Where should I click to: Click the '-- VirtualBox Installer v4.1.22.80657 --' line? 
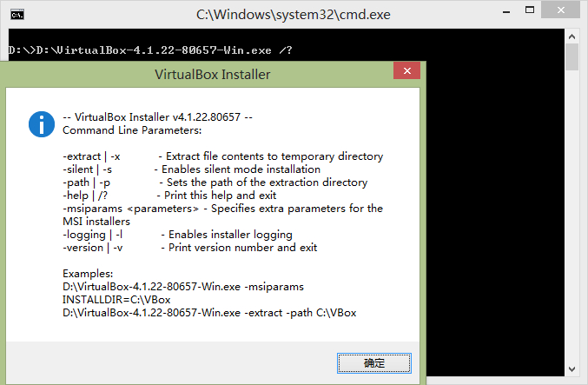pyautogui.click(x=157, y=117)
